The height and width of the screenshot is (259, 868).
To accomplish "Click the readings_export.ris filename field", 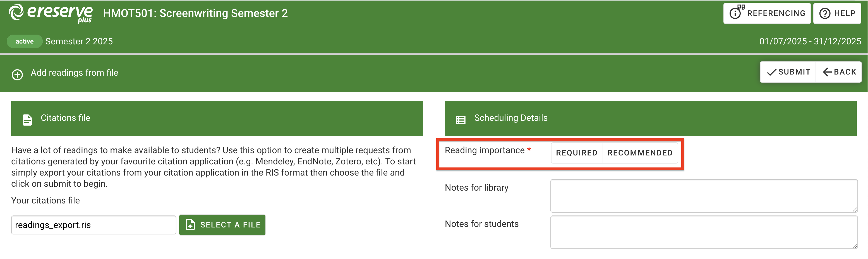I will tap(93, 225).
